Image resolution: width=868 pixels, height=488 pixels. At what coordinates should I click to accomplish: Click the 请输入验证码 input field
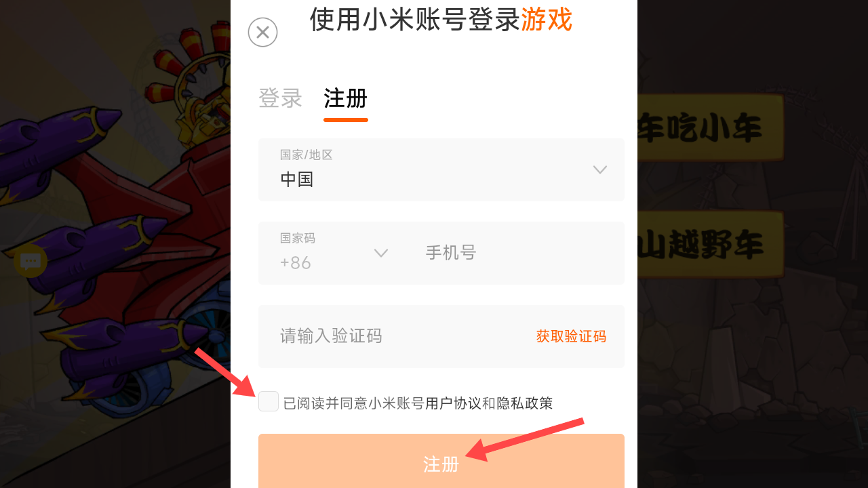click(x=393, y=336)
